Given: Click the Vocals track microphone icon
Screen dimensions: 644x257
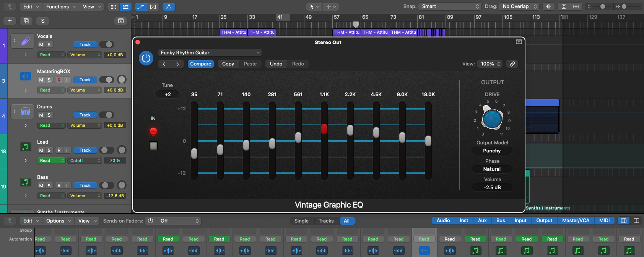Looking at the screenshot, I should pos(25,41).
